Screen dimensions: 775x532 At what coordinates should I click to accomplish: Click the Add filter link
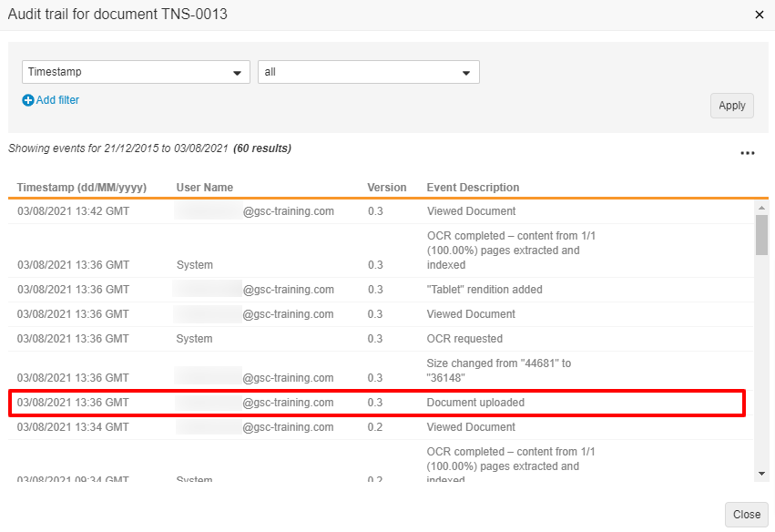(57, 100)
